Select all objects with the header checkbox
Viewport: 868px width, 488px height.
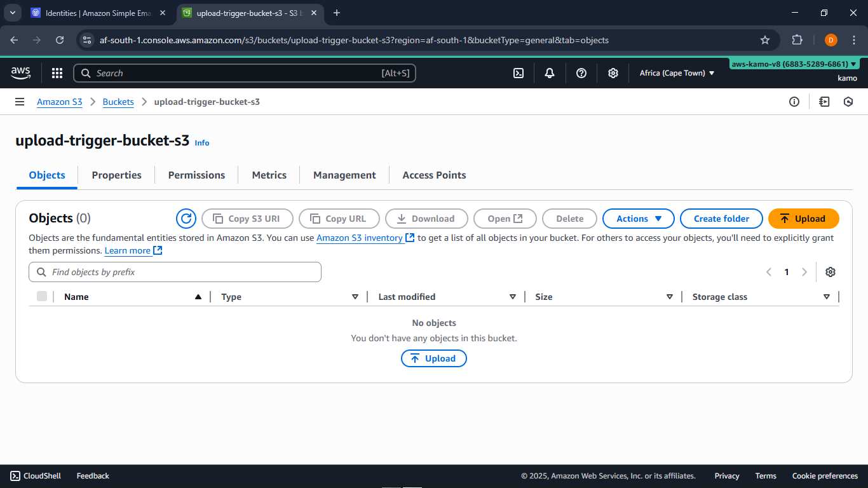42,296
